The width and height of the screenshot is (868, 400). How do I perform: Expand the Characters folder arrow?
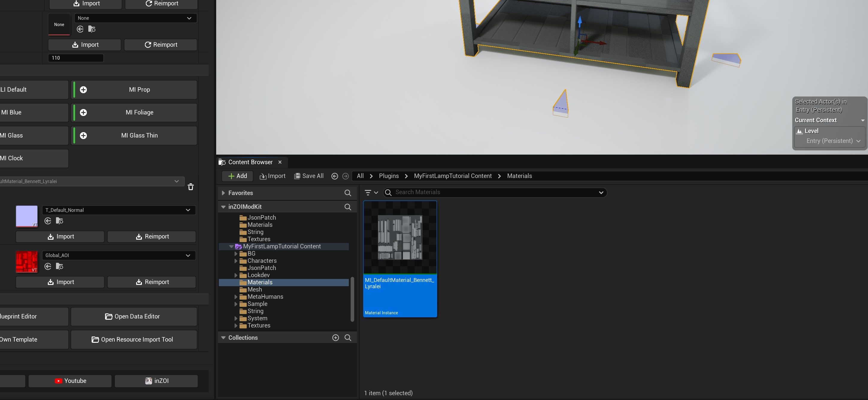[x=236, y=261]
